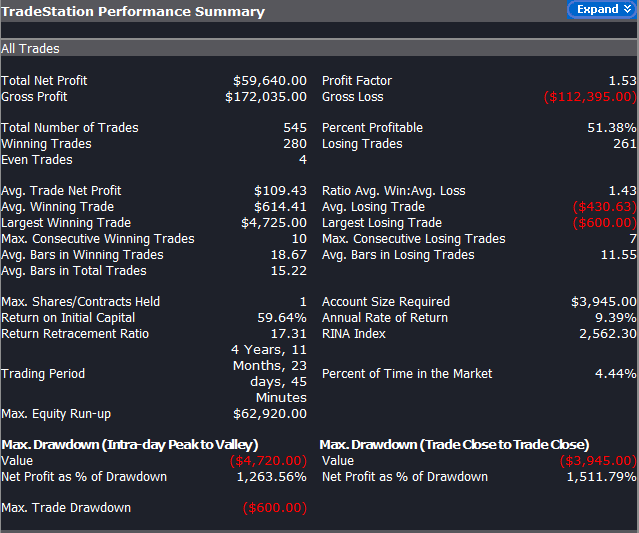The width and height of the screenshot is (639, 533).
Task: Select Max. Consecutive Losing Trades value 7
Action: point(633,238)
